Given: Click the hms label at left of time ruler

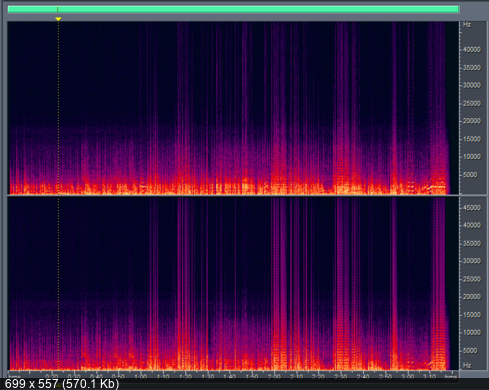Looking at the screenshot, I should pyautogui.click(x=15, y=377).
